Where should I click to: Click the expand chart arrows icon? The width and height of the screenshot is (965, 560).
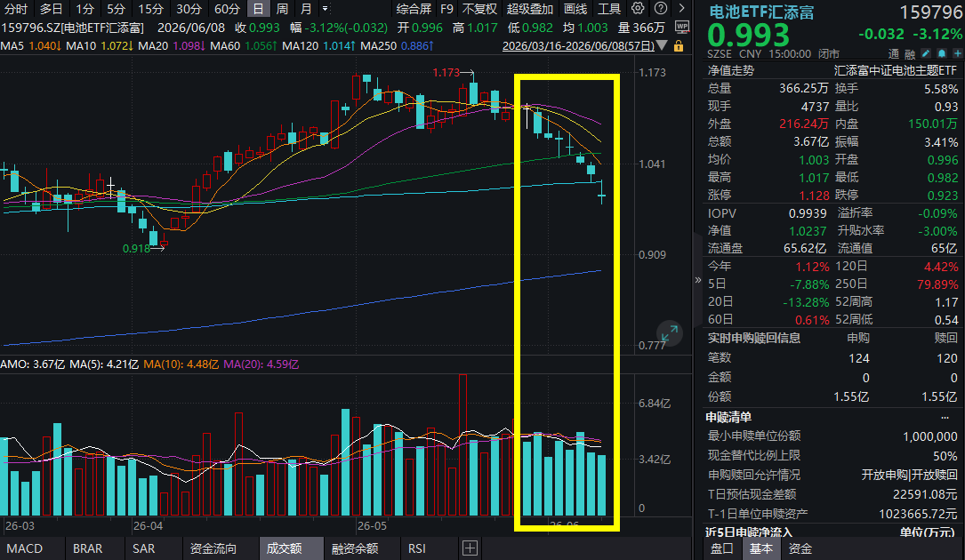[670, 333]
